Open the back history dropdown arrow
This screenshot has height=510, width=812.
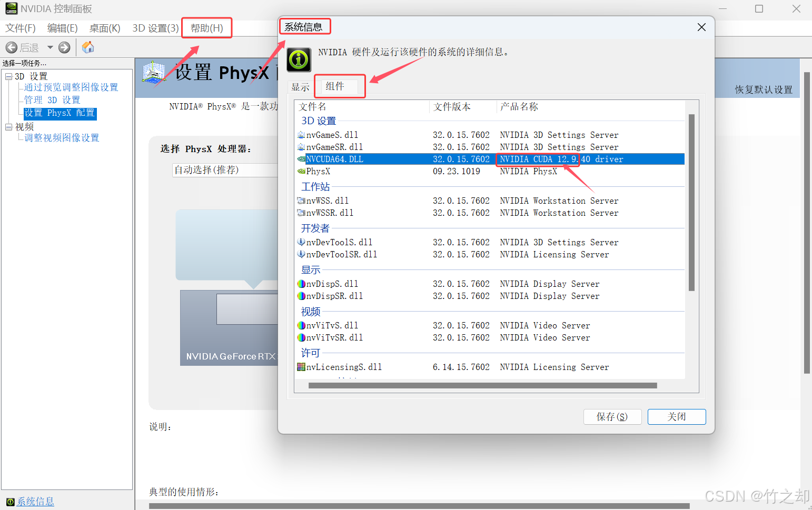tap(50, 47)
